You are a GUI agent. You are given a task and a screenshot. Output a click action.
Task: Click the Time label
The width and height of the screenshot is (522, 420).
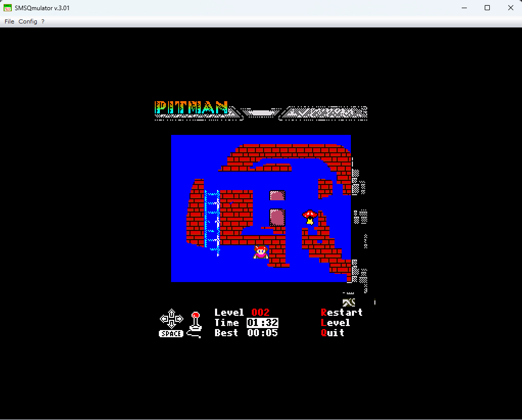(227, 323)
